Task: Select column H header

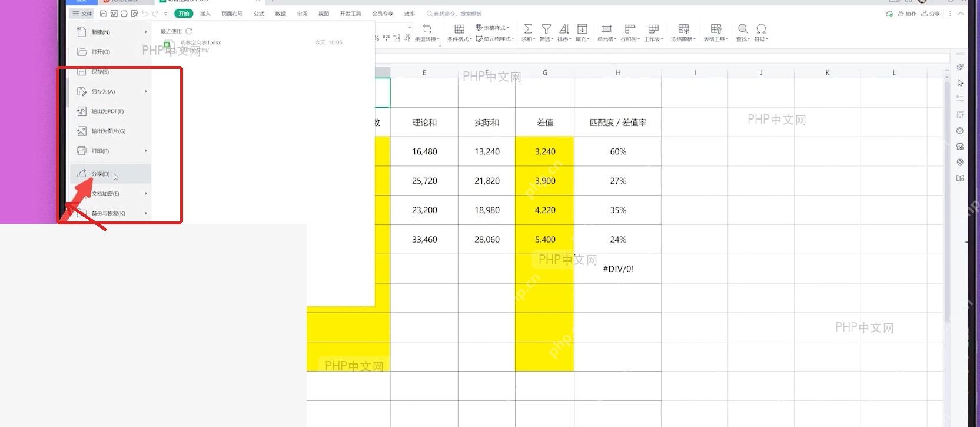Action: coord(618,72)
